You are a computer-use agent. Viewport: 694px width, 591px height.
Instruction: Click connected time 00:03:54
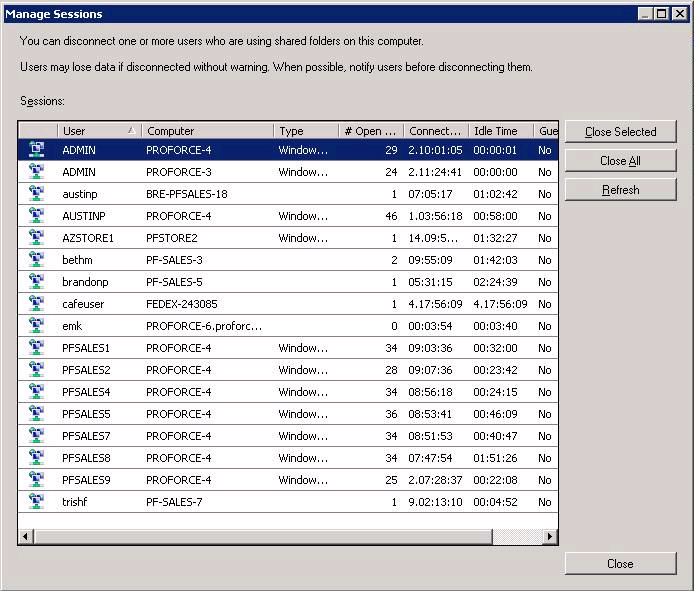(x=430, y=326)
